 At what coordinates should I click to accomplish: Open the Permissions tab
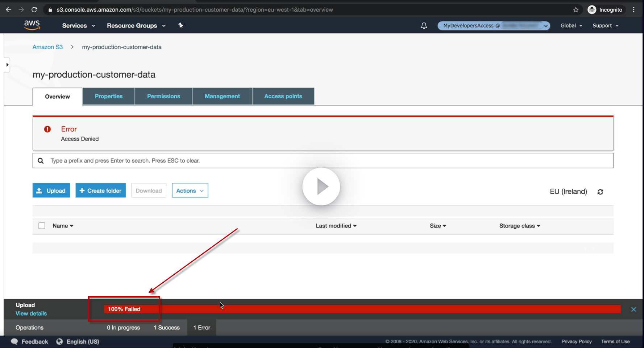163,96
